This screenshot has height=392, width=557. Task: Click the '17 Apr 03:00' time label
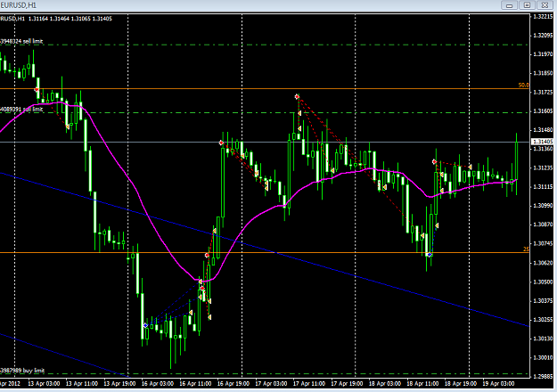271,383
